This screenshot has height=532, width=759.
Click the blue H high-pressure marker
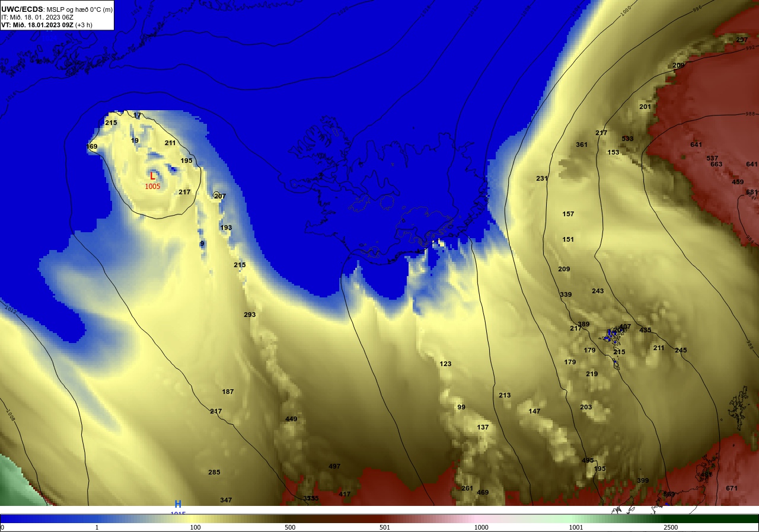point(178,504)
